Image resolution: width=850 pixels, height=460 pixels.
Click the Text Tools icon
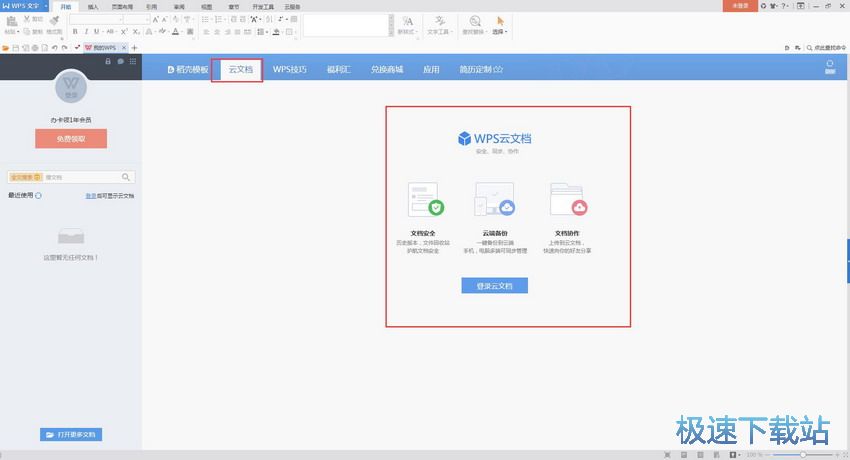440,21
